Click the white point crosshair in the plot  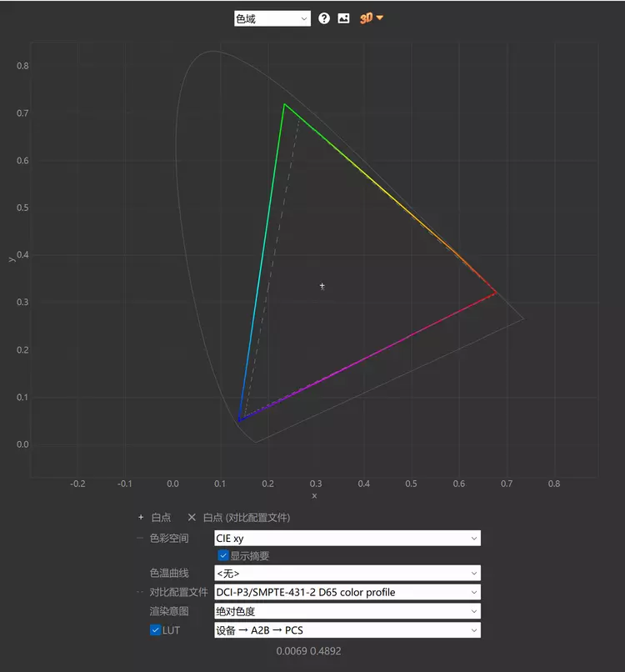(x=322, y=286)
